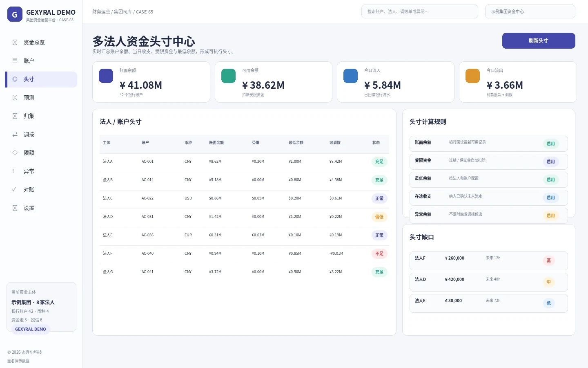588x368 pixels.
Task: Click the orange 今日流出 card icon
Action: (472, 76)
